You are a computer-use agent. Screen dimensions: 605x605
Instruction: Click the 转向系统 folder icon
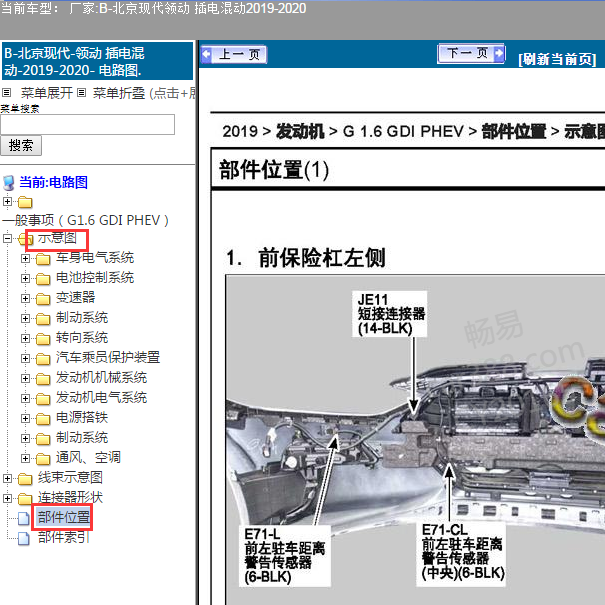(43, 339)
